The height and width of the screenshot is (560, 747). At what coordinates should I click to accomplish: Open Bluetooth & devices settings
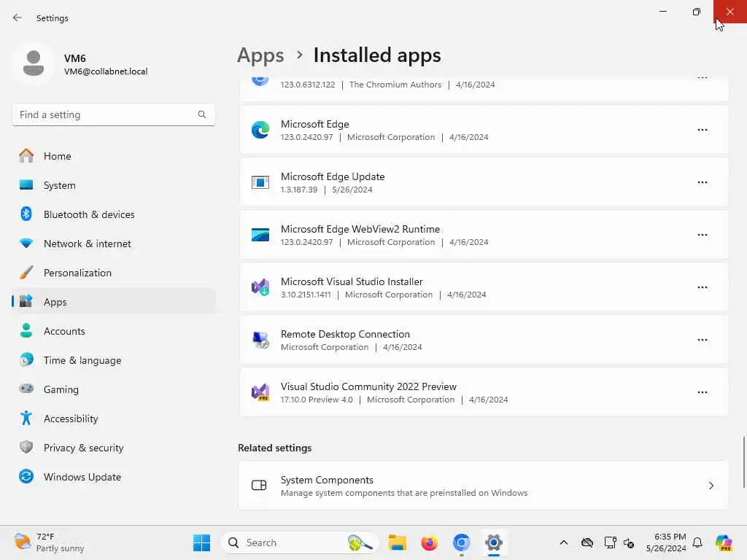coord(113,214)
